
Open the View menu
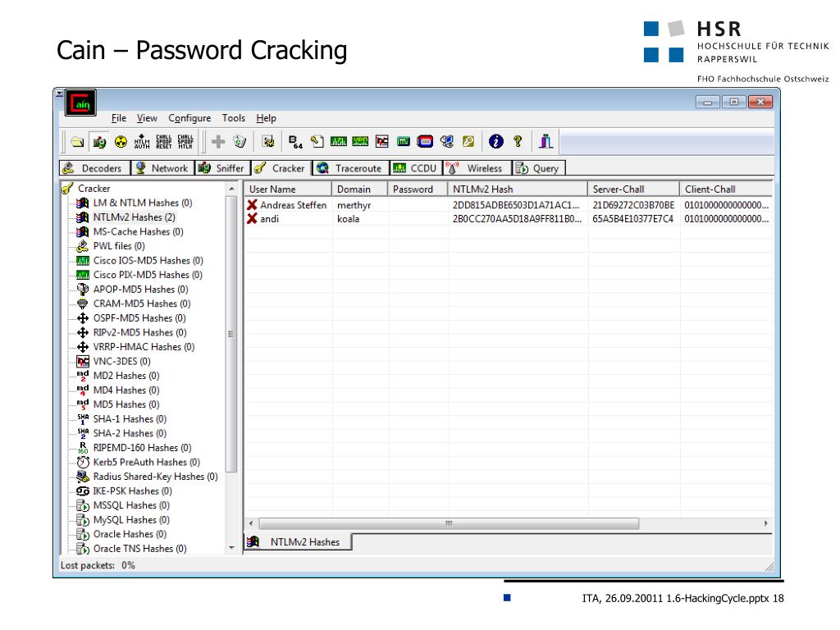click(147, 118)
